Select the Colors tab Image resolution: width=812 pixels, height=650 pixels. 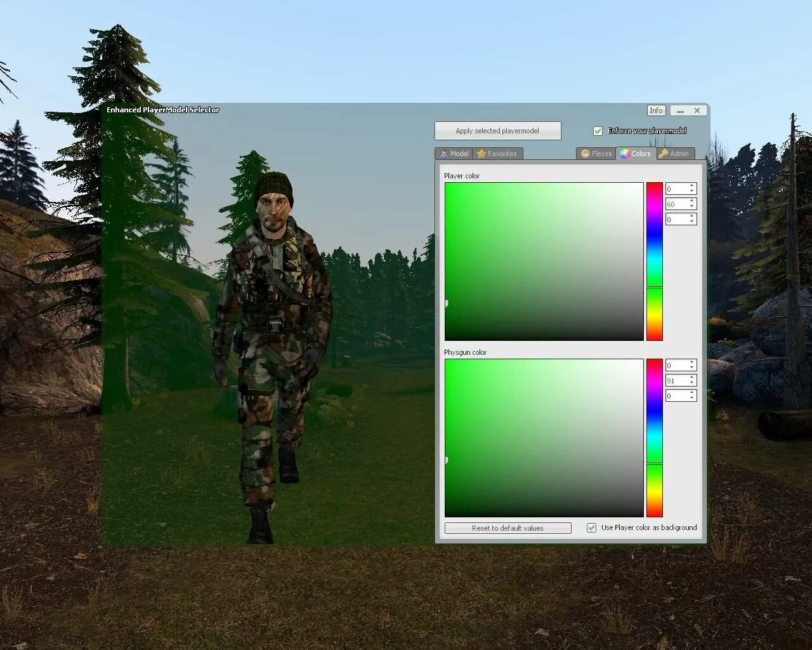tap(636, 154)
